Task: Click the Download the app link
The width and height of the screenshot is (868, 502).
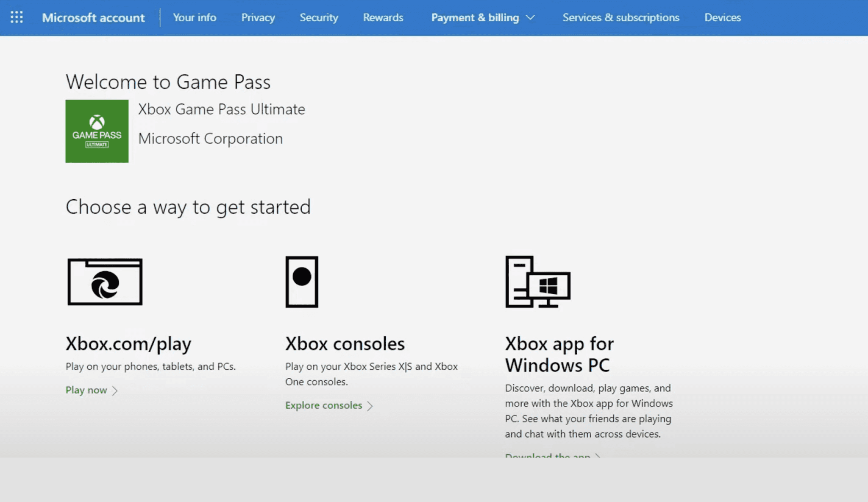Action: click(x=548, y=456)
